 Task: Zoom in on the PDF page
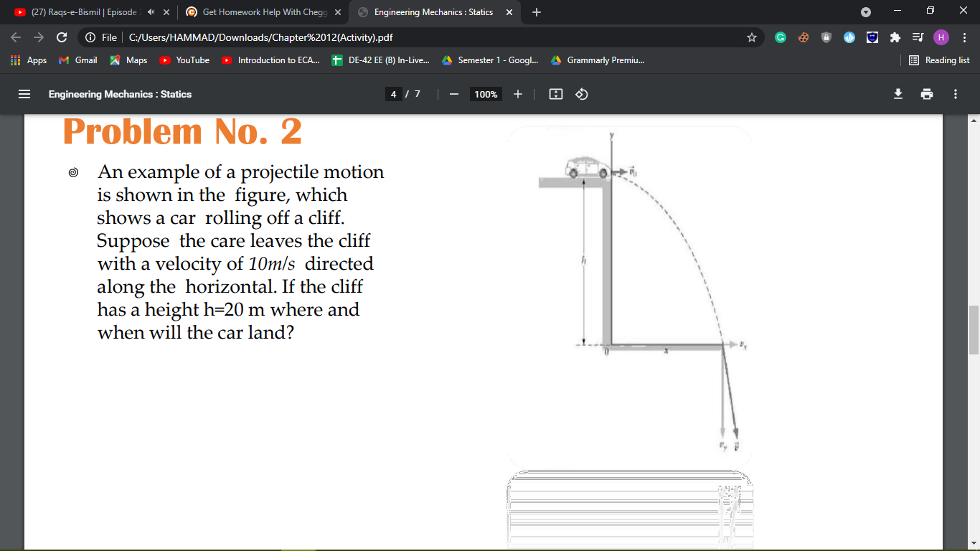click(x=518, y=94)
